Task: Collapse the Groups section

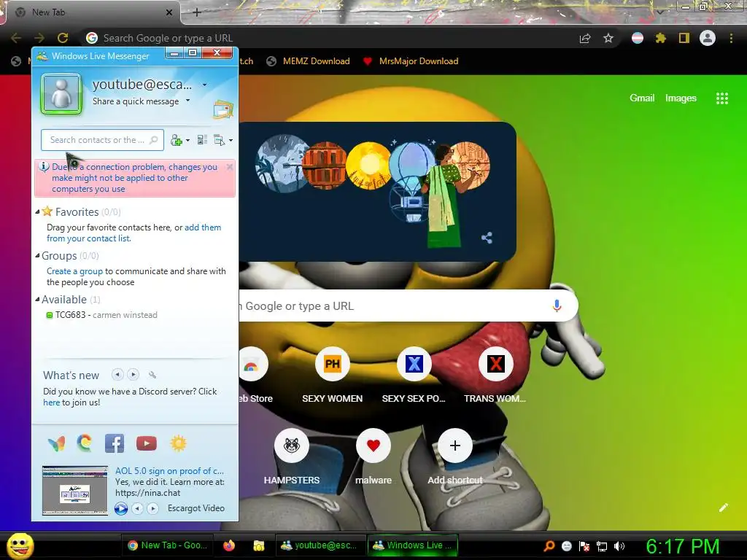Action: tap(37, 256)
